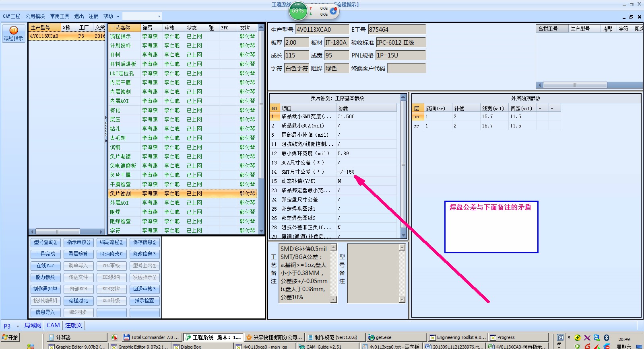Viewport: 644px width, 349px height.
Task: Switch to get.exe on the taskbar
Action: click(396, 337)
